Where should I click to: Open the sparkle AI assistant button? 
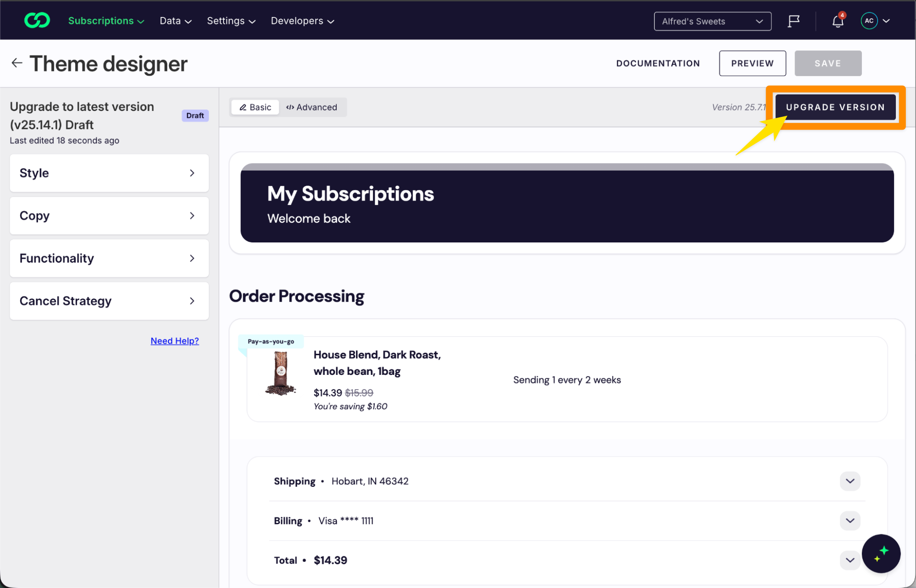(880, 554)
